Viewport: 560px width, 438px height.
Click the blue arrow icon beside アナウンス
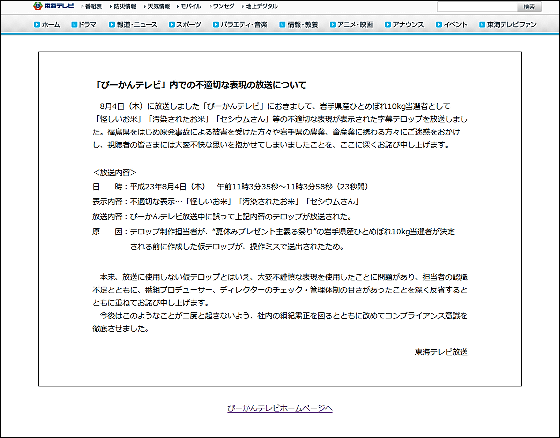click(x=388, y=25)
